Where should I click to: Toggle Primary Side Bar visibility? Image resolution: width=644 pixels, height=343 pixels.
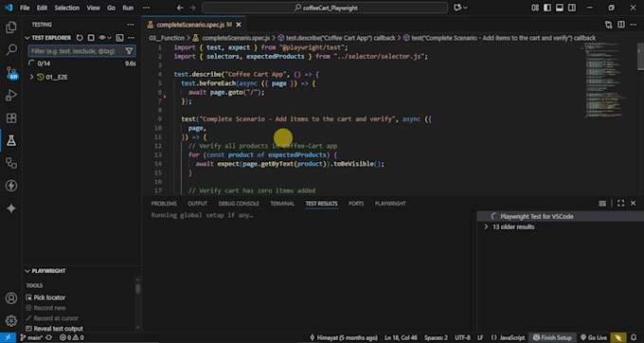(x=547, y=8)
